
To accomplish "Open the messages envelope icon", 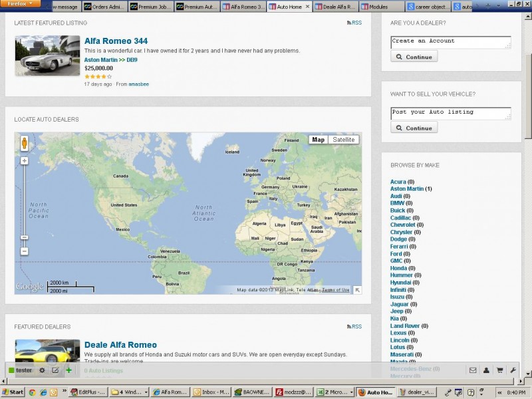I will pyautogui.click(x=473, y=370).
